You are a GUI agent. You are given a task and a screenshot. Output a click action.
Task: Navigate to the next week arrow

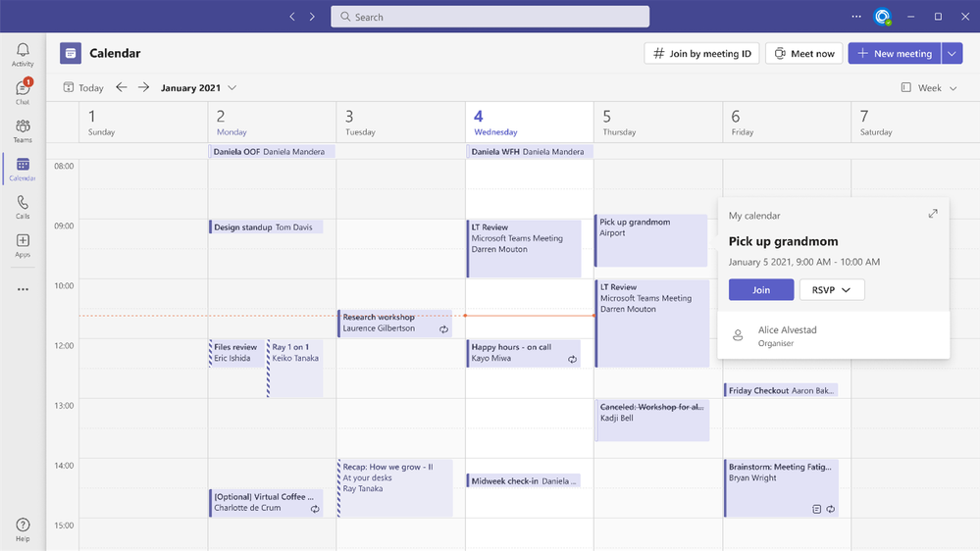[143, 87]
